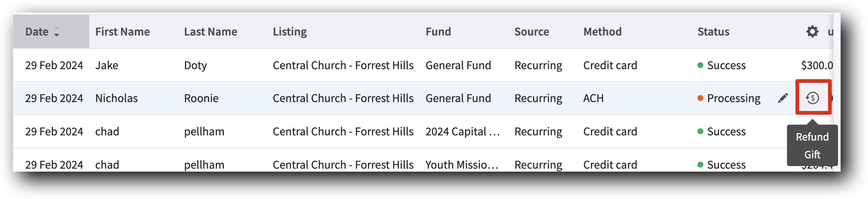Click the Processing status on Nicholas's row
The width and height of the screenshot is (868, 199).
point(733,98)
